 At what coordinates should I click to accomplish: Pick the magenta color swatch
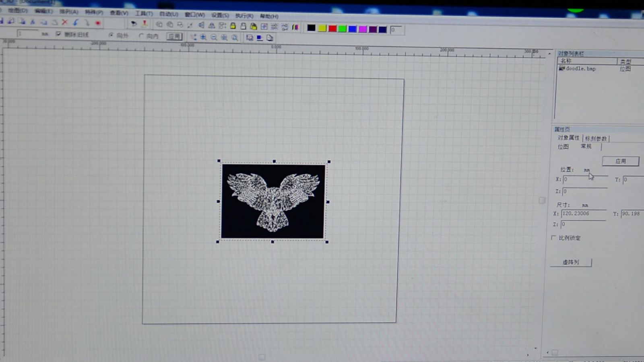[362, 29]
